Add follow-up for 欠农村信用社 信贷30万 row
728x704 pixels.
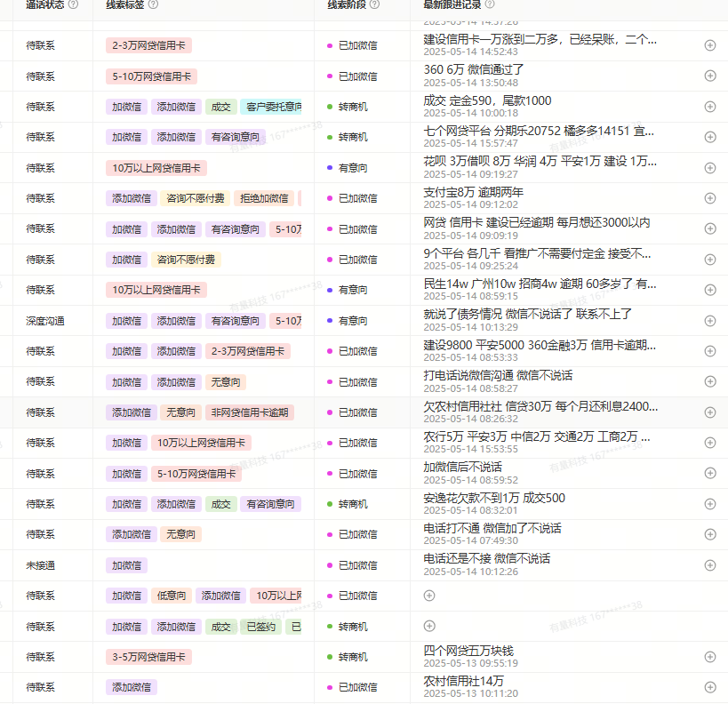[710, 412]
